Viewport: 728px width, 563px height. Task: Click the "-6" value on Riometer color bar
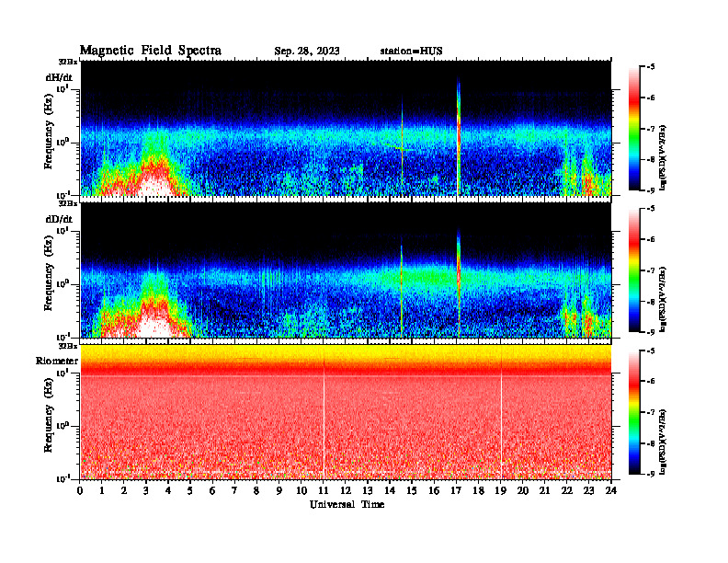tap(651, 382)
